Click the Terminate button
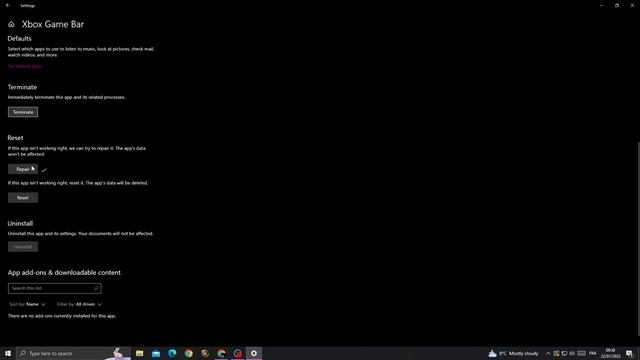This screenshot has height=360, width=640. coord(23,112)
